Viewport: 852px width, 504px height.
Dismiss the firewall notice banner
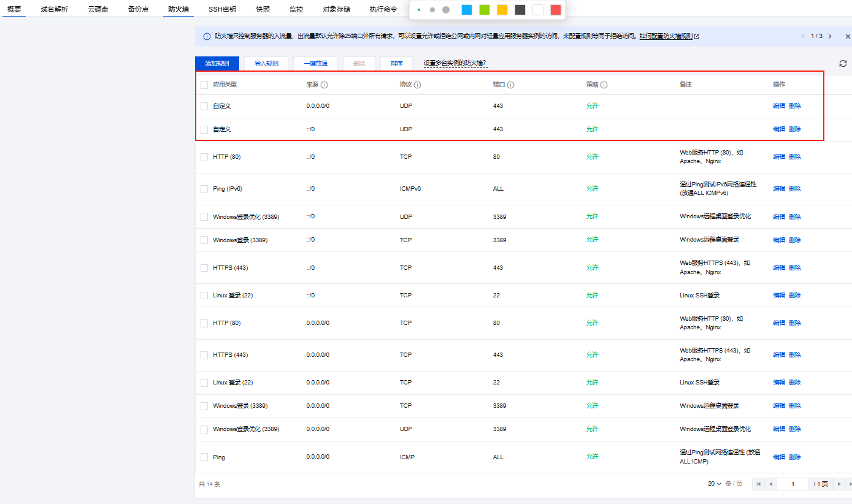coord(848,36)
